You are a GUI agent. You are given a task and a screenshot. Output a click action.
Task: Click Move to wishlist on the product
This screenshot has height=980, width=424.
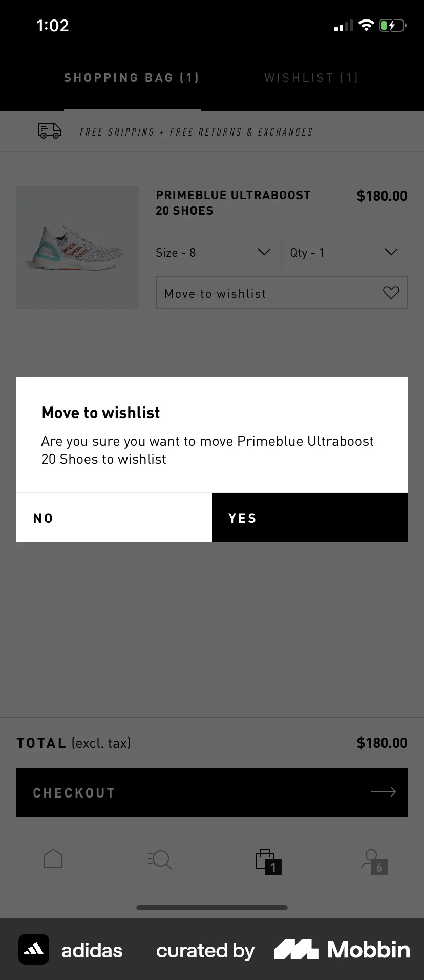215,293
